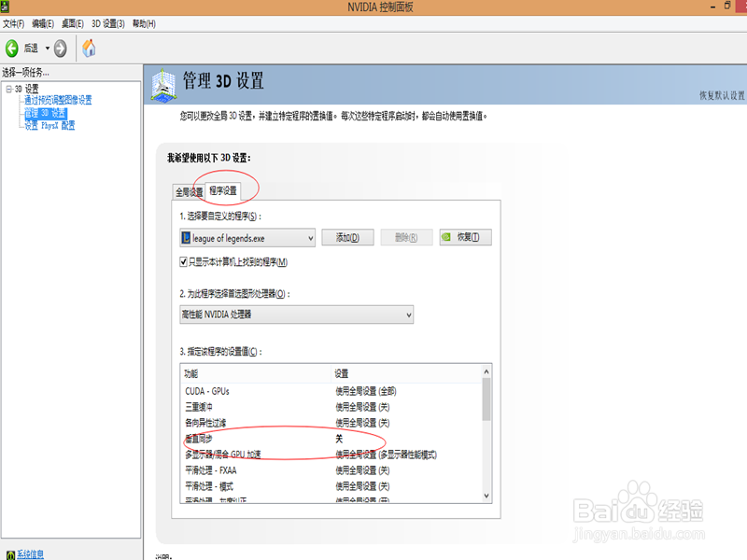Click 使用全局设置 (全部) value for CUDA
The width and height of the screenshot is (747, 560).
click(x=366, y=391)
